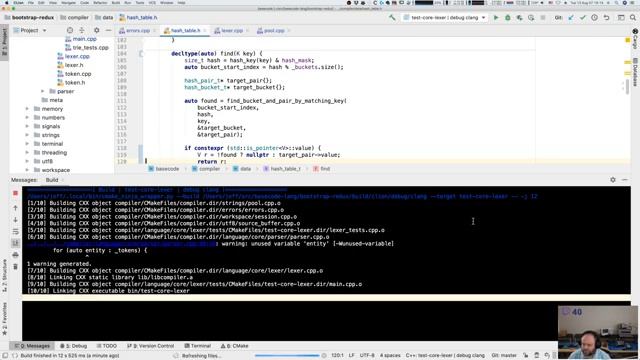The image size is (640, 360).
Task: Switch to pool.cpp editor tab
Action: [273, 31]
